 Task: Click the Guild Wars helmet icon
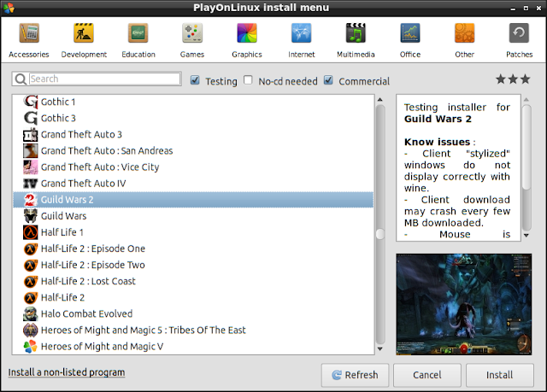(x=31, y=216)
